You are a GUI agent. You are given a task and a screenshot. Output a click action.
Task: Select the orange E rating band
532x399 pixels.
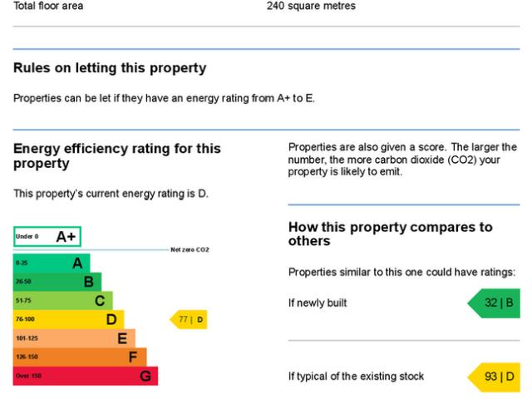tap(73, 338)
